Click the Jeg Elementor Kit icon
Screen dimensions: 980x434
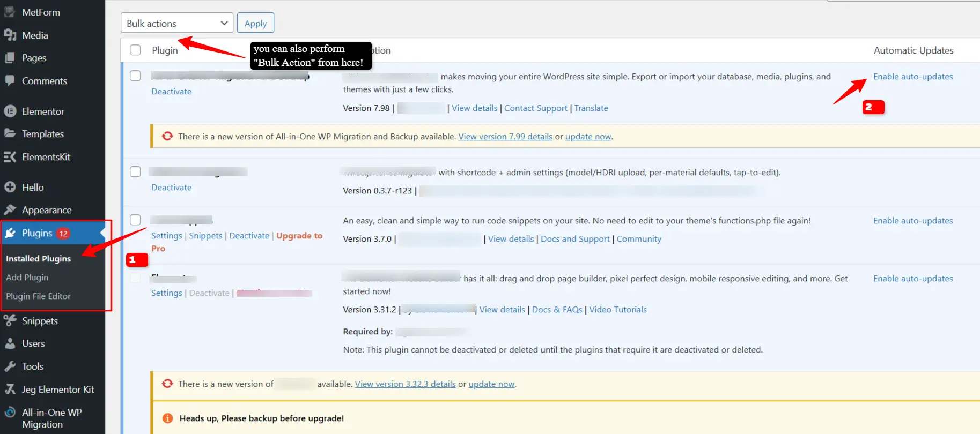10,390
